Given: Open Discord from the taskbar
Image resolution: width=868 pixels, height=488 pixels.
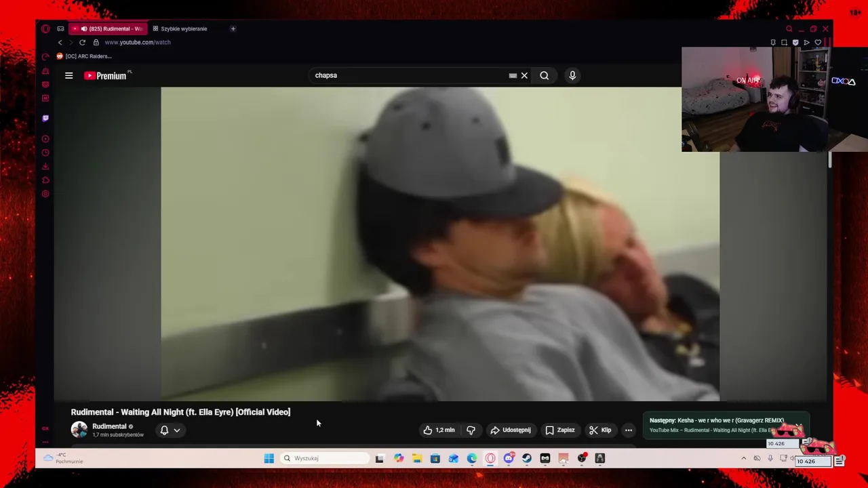Looking at the screenshot, I should point(509,458).
